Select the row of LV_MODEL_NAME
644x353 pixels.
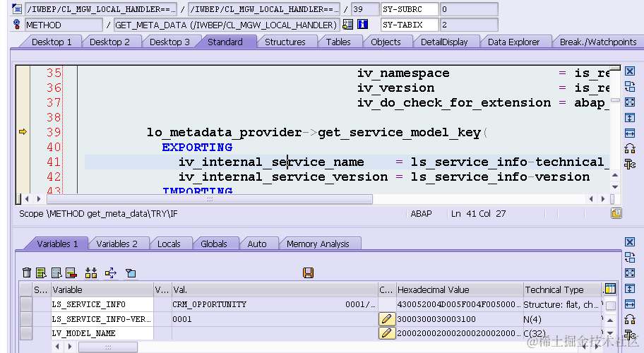tap(26, 333)
